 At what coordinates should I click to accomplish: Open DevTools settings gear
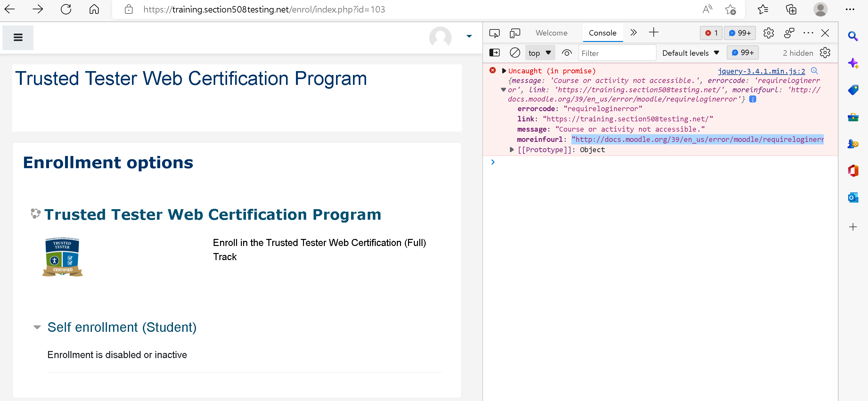[769, 33]
